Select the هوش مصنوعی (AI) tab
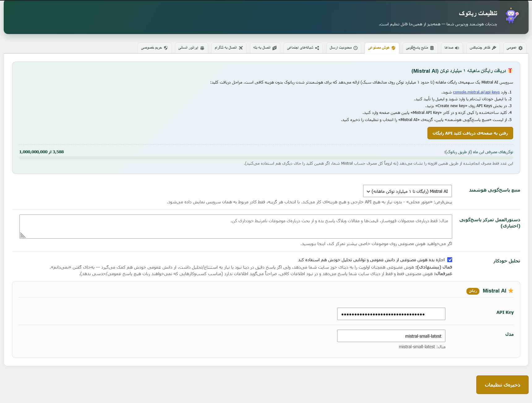 click(382, 48)
